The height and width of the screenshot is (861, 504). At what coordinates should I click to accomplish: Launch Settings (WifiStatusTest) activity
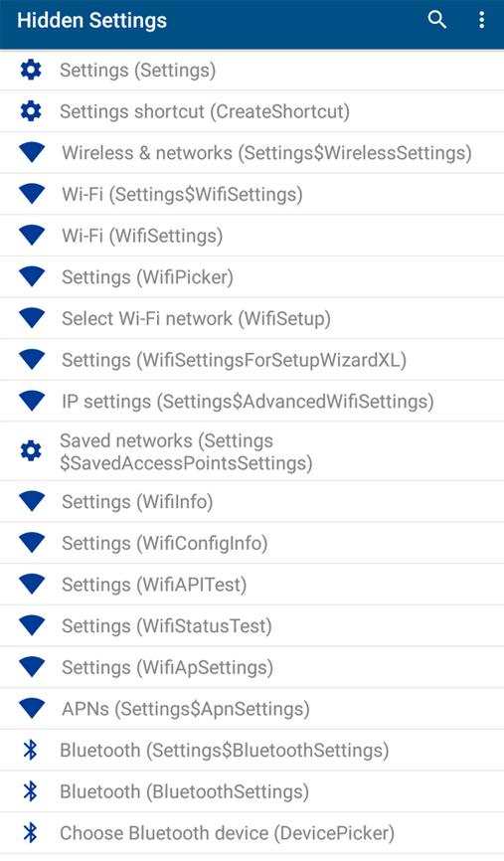coord(252,626)
